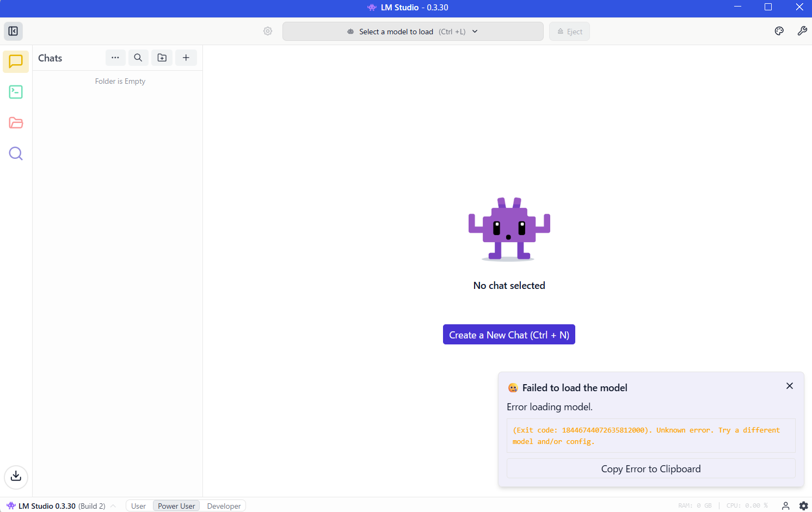Click the Chats panel title
812x512 pixels.
(50, 58)
